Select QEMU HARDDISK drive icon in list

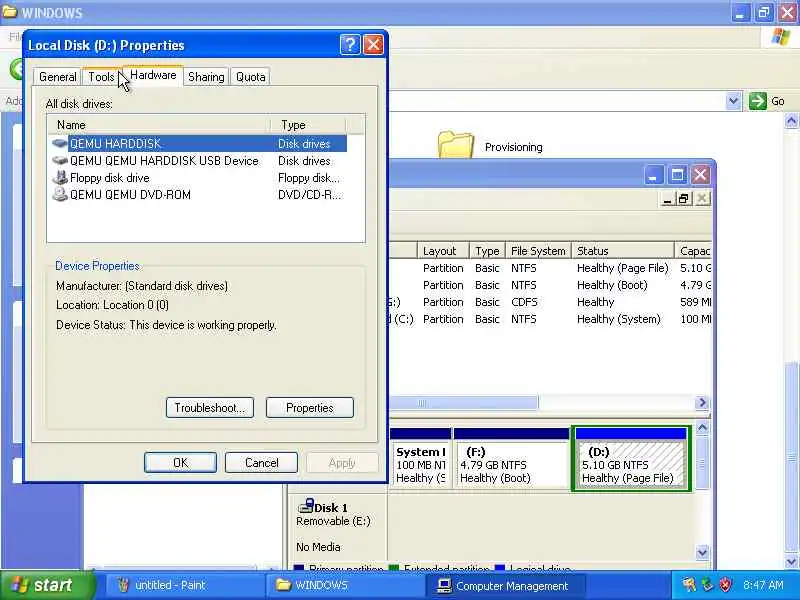(60, 143)
